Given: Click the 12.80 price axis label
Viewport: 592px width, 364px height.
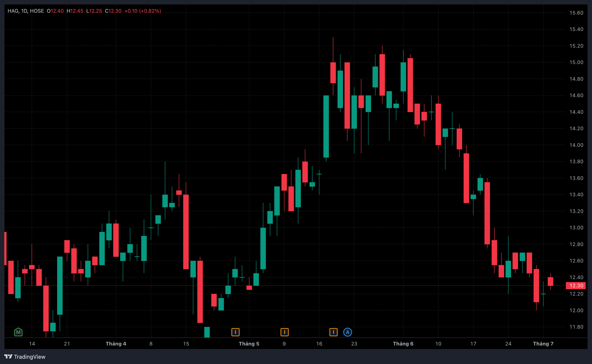Looking at the screenshot, I should (x=576, y=244).
